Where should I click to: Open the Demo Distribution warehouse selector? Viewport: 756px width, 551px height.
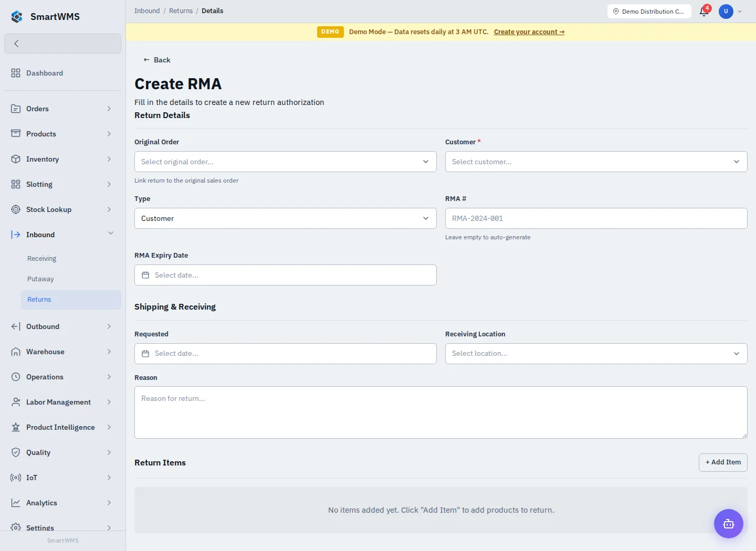pyautogui.click(x=649, y=12)
